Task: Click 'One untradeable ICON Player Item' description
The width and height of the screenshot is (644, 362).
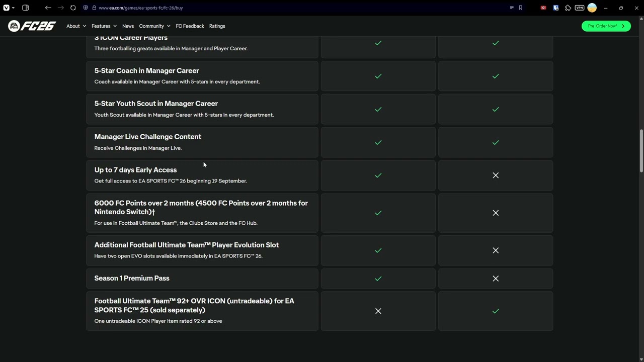Action: pos(158,321)
